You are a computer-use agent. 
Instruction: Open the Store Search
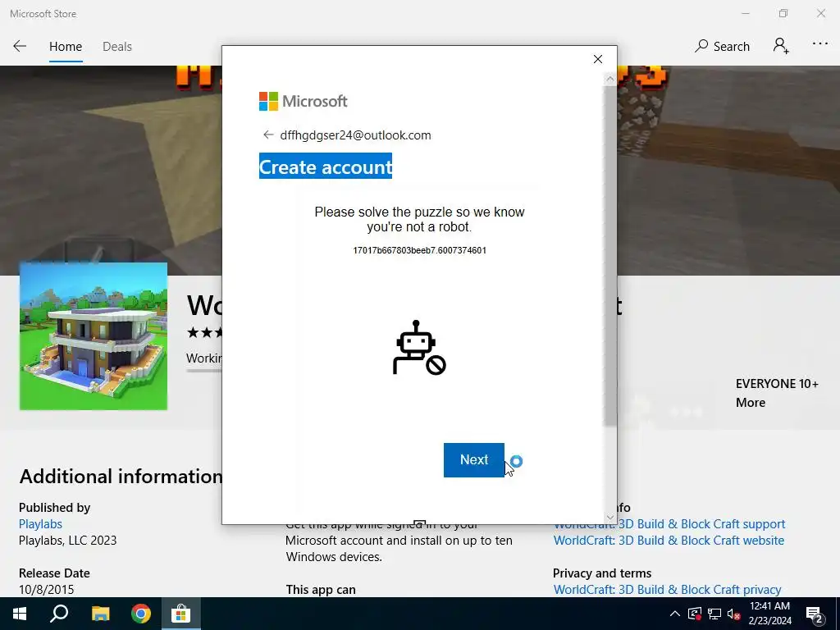[x=722, y=47]
